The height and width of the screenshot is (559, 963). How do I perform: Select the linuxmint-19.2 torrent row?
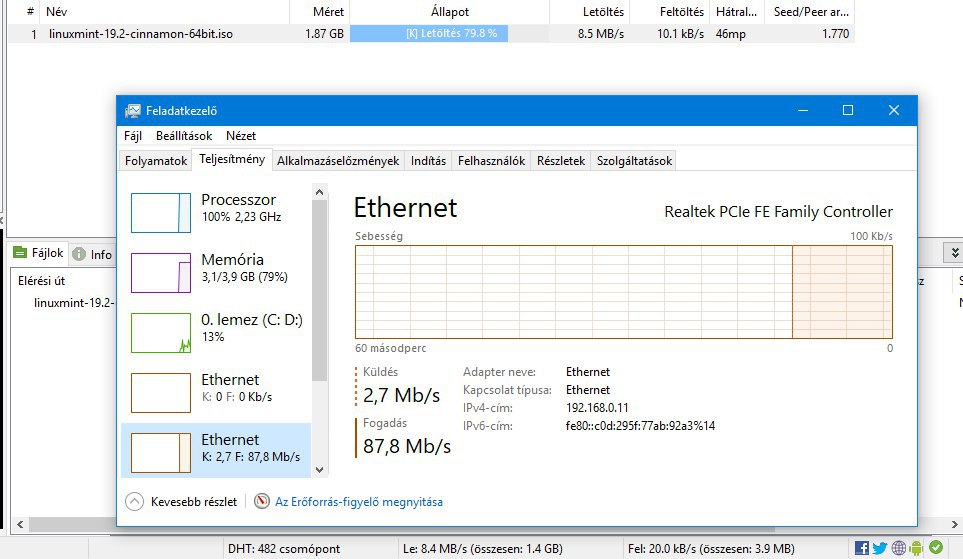point(140,33)
